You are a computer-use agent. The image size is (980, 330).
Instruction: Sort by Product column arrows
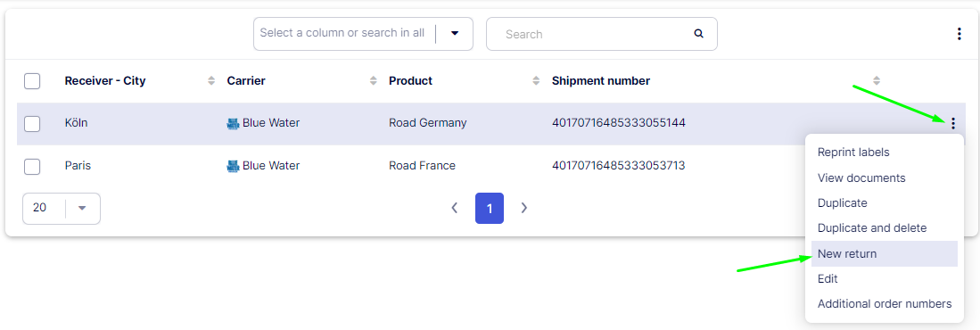536,80
